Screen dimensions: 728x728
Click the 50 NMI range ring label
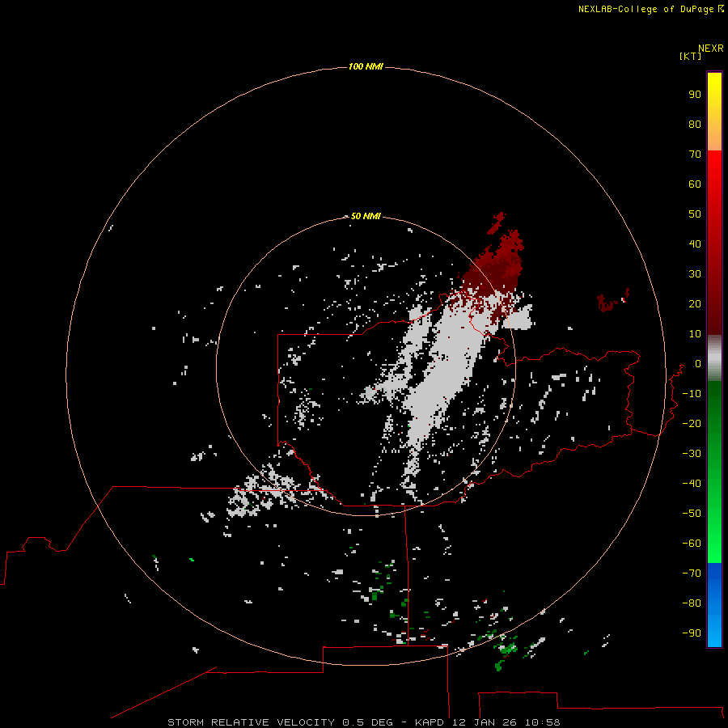point(366,216)
